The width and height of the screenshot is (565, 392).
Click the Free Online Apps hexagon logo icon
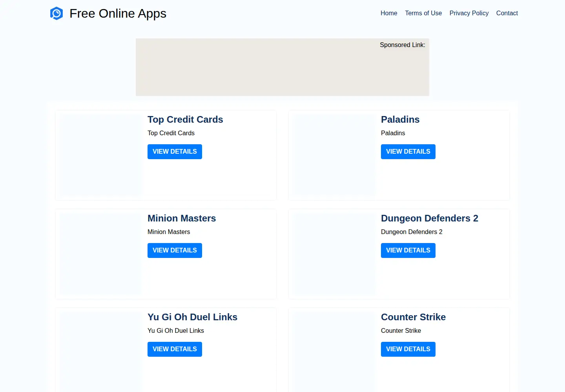(56, 13)
